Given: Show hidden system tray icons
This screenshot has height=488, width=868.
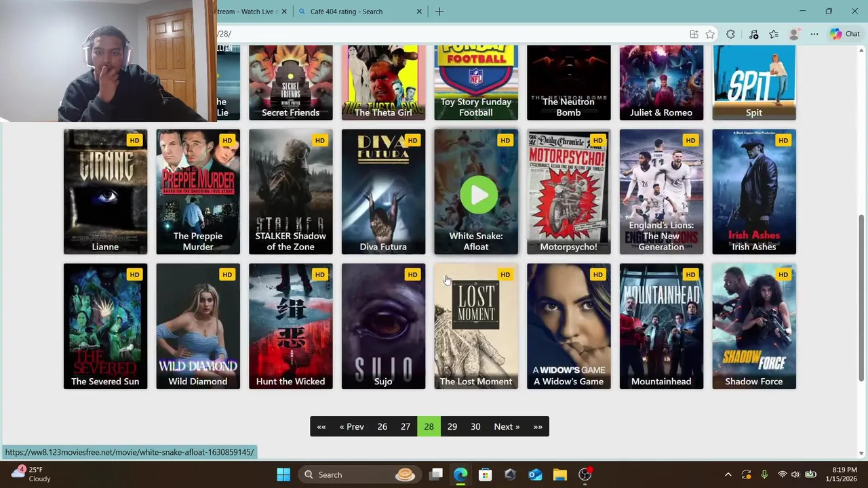Looking at the screenshot, I should tap(728, 474).
